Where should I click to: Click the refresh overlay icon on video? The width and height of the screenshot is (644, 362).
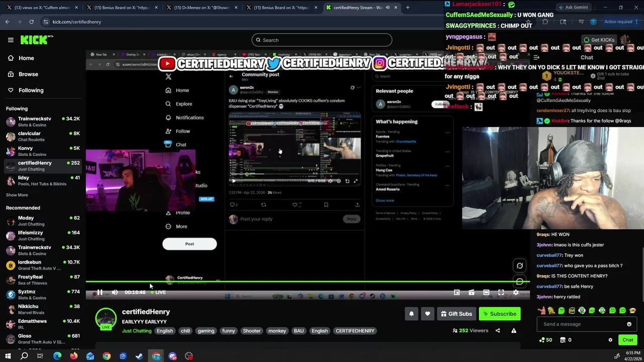tap(520, 265)
